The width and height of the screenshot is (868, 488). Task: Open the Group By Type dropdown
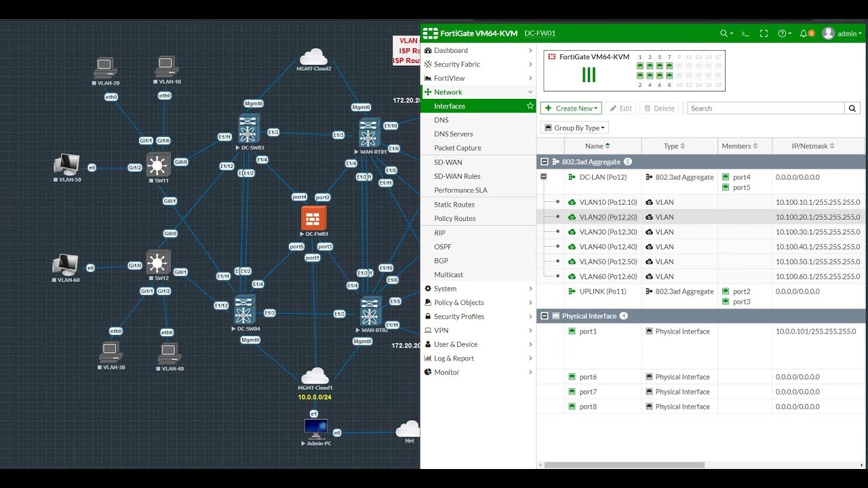pos(574,127)
